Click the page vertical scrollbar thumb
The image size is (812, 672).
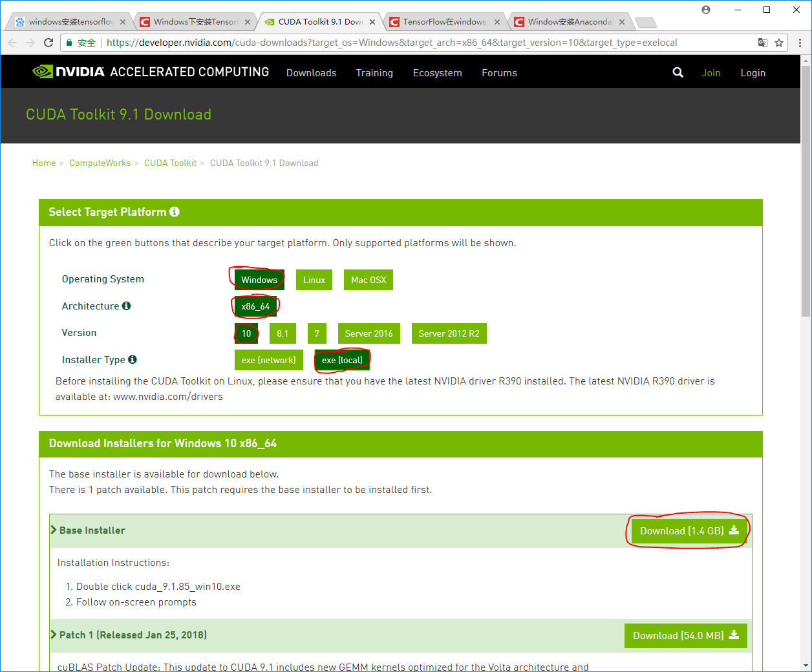[806, 191]
